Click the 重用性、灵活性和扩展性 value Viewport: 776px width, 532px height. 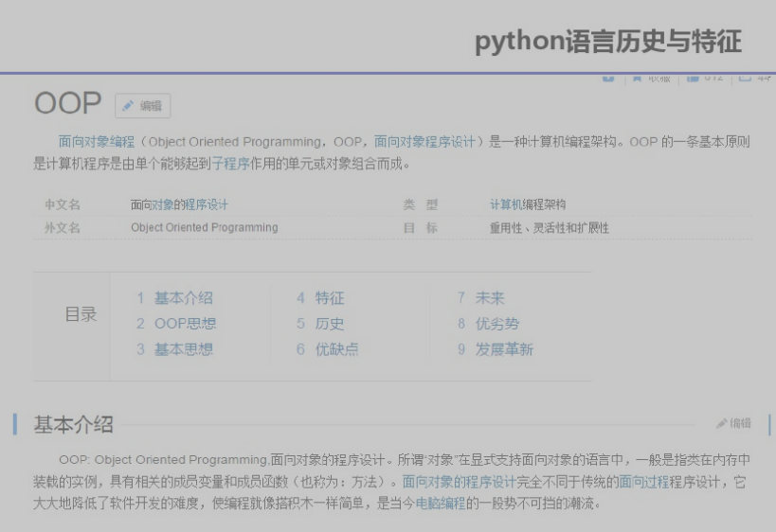point(550,227)
